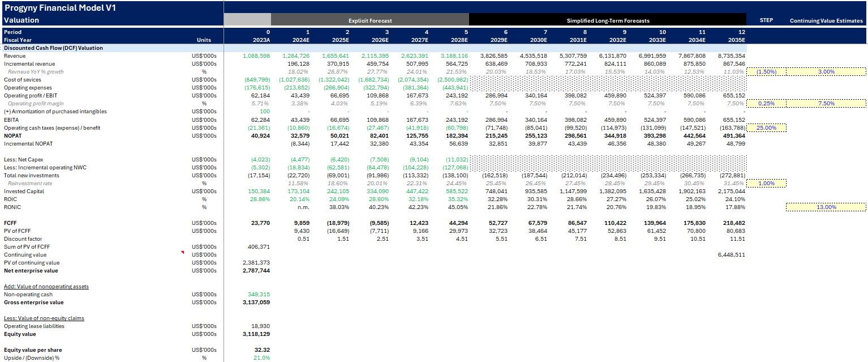The width and height of the screenshot is (868, 362).
Task: Click the 2023A revenue cell '1,088,598'
Action: (256, 56)
